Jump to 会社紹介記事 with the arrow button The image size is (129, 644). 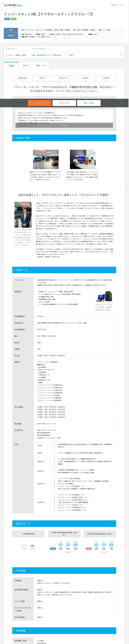click(22, 78)
